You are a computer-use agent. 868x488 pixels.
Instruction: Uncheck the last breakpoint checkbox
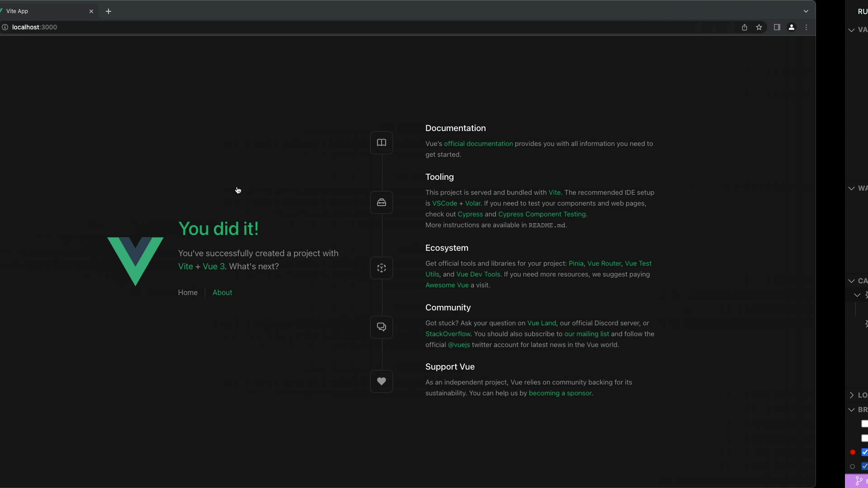click(x=864, y=466)
